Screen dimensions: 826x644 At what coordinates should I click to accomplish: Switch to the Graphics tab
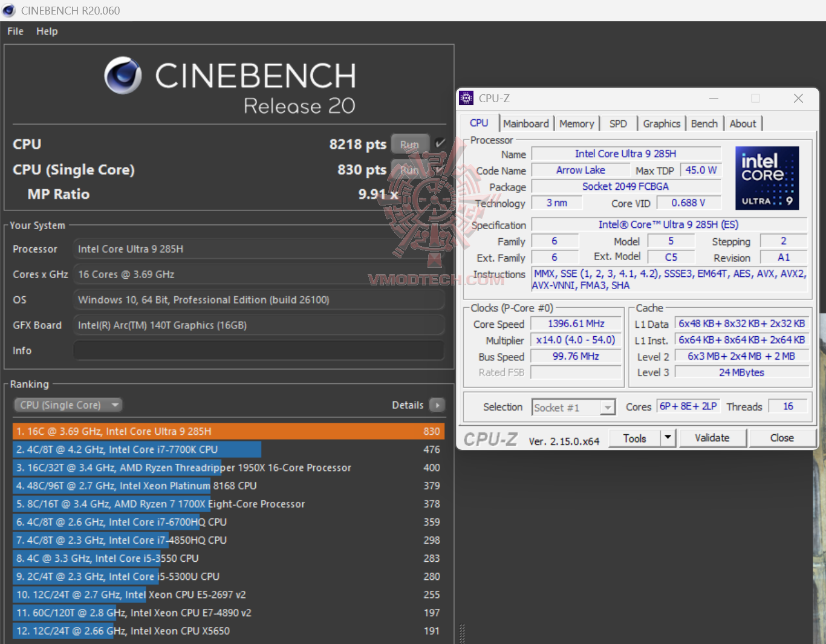point(662,123)
